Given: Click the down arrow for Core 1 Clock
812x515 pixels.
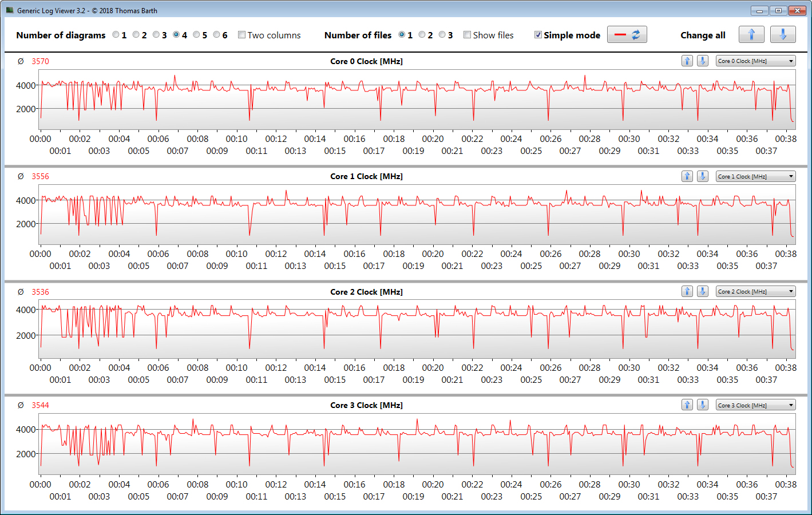Looking at the screenshot, I should pyautogui.click(x=703, y=176).
